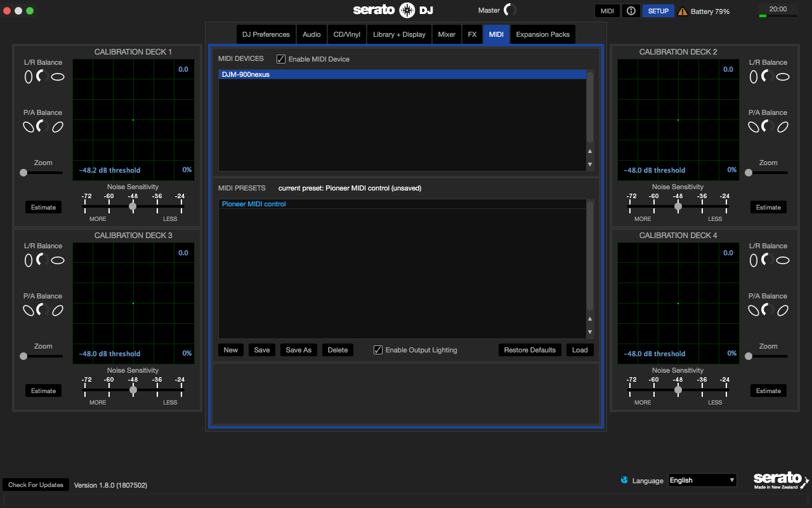Click the Deck 3 L/R Balance knob
The image size is (812, 508).
pos(43,260)
